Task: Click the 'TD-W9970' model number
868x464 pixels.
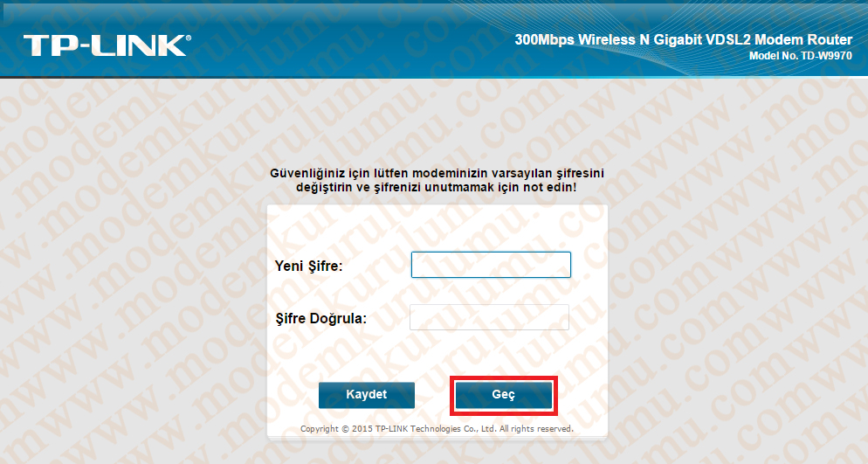Action: [826, 56]
